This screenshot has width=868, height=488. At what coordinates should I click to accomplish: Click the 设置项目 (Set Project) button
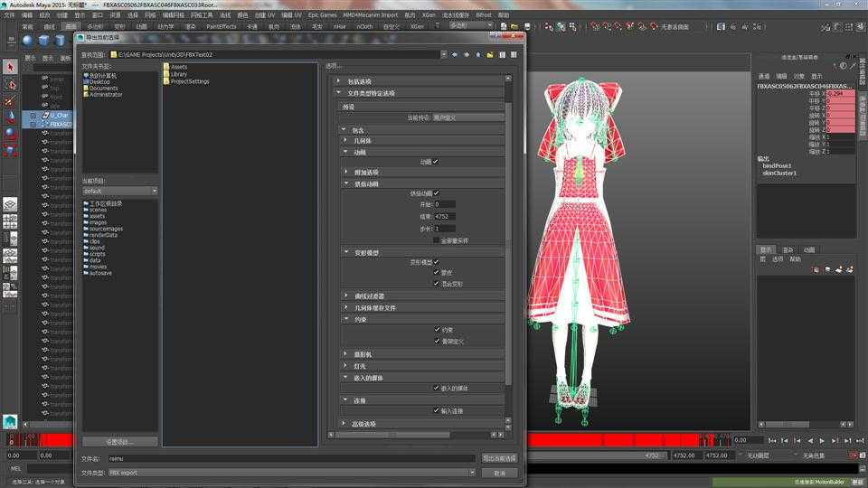[119, 442]
